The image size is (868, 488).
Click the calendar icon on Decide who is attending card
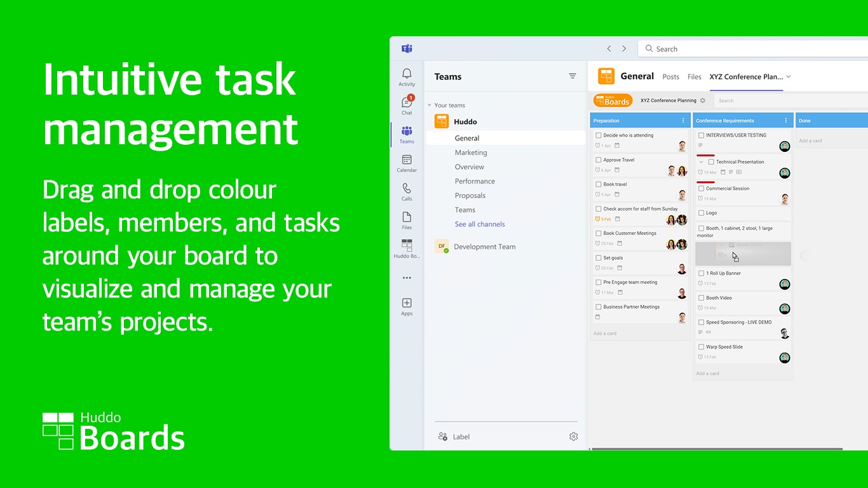coord(617,146)
